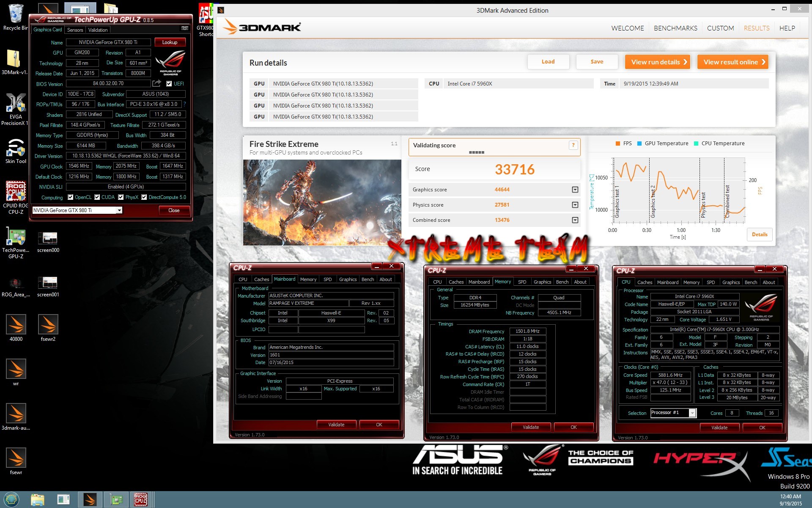The height and width of the screenshot is (508, 812).
Task: Open screen001 image file on desktop
Action: 48,287
